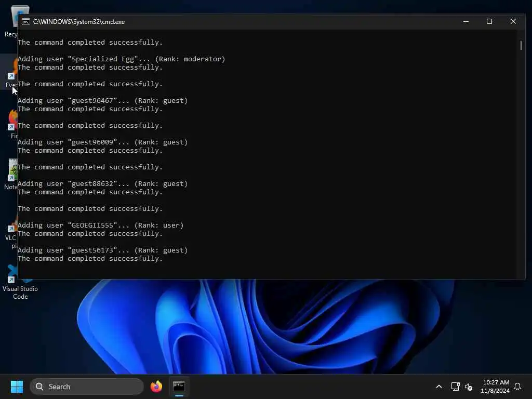This screenshot has width=532, height=399.
Task: Click the line adding user "guest56173"
Action: (103, 250)
